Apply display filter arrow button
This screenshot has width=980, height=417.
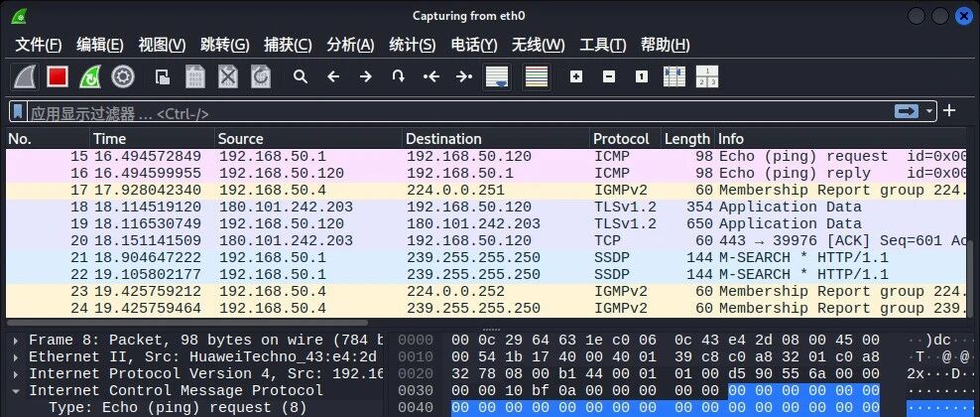[907, 111]
